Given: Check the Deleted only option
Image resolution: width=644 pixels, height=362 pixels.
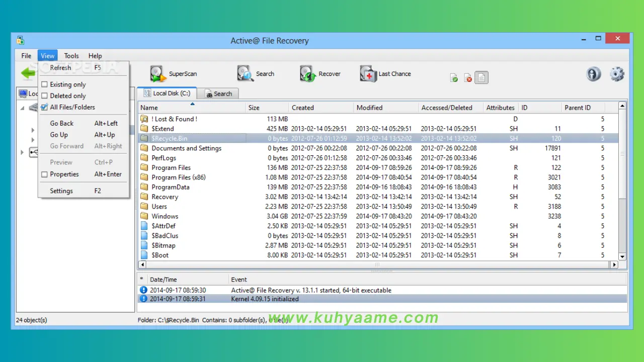Looking at the screenshot, I should click(x=44, y=96).
